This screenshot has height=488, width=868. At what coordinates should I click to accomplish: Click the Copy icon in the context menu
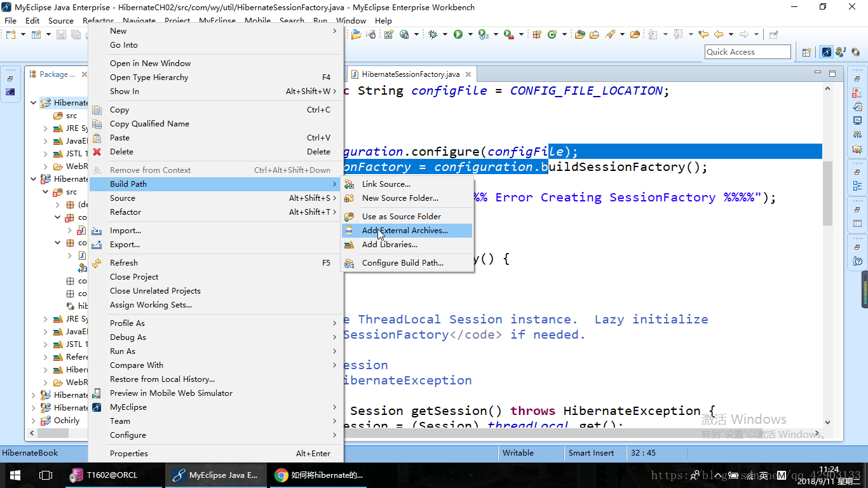pyautogui.click(x=97, y=110)
